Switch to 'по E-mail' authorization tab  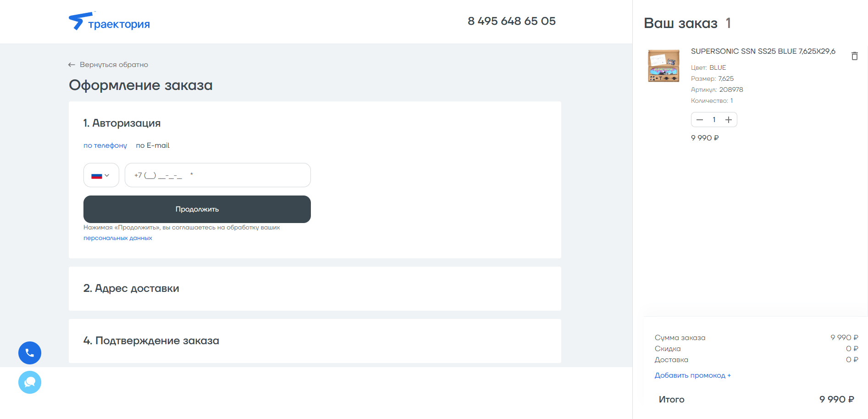153,145
